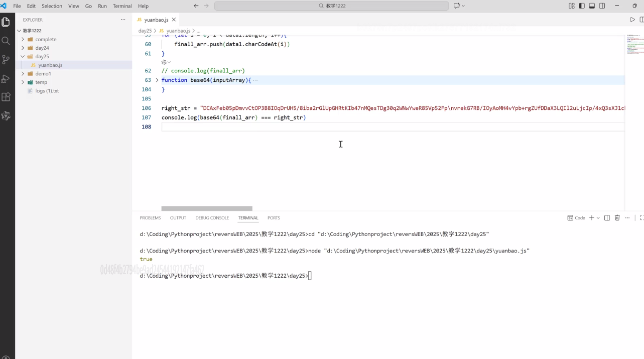Switch to the DEBUG CONSOLE tab
The width and height of the screenshot is (644, 359).
point(212,218)
